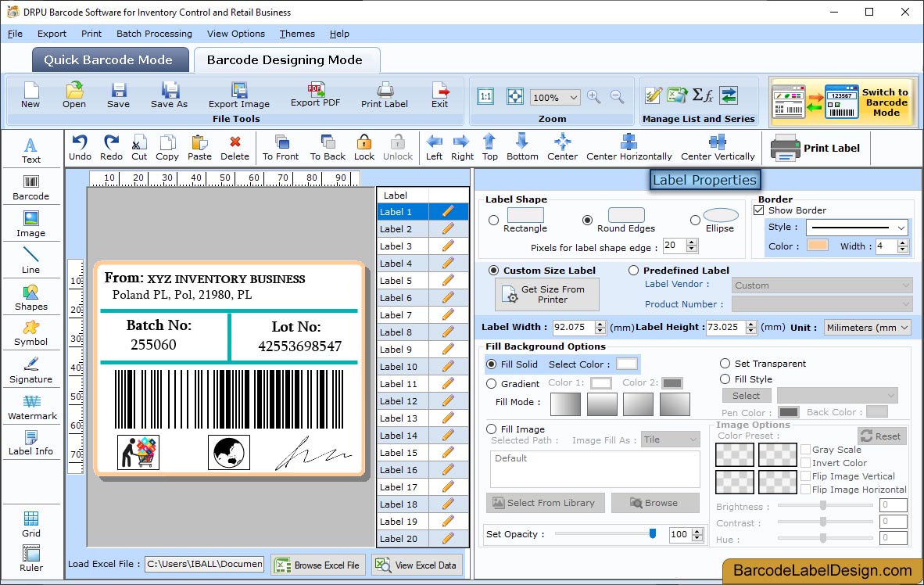Image resolution: width=924 pixels, height=585 pixels.
Task: Delete the selected object
Action: pos(235,148)
